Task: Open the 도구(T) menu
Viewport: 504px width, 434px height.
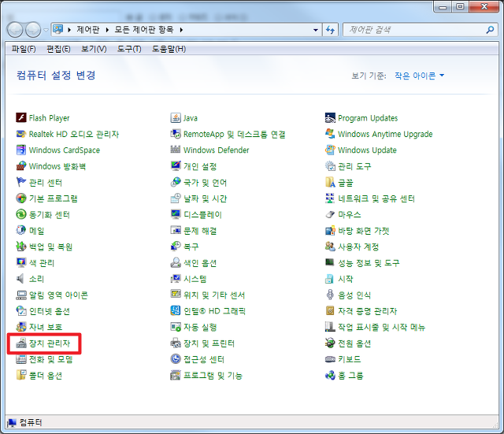Action: pos(129,49)
